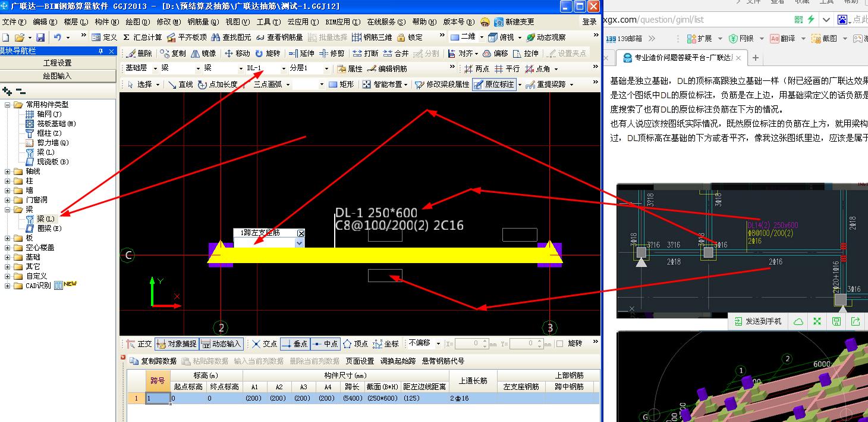Select the 偏移 offset tool

(x=495, y=54)
